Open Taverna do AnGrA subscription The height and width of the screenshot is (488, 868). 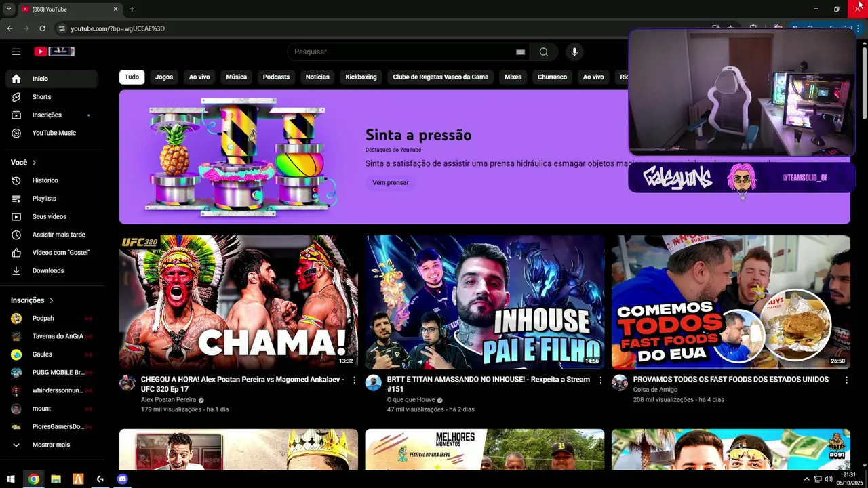click(52, 336)
